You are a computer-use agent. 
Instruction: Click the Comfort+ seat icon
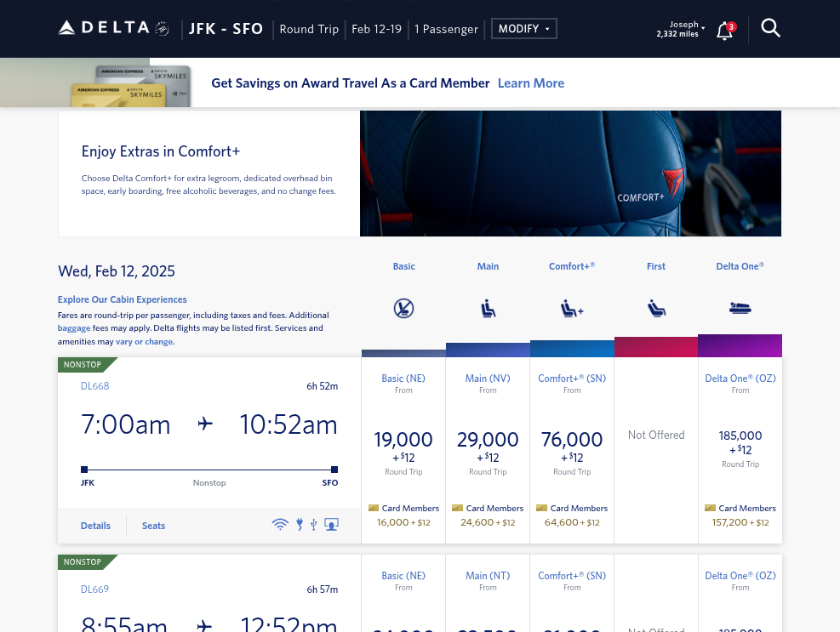point(572,309)
